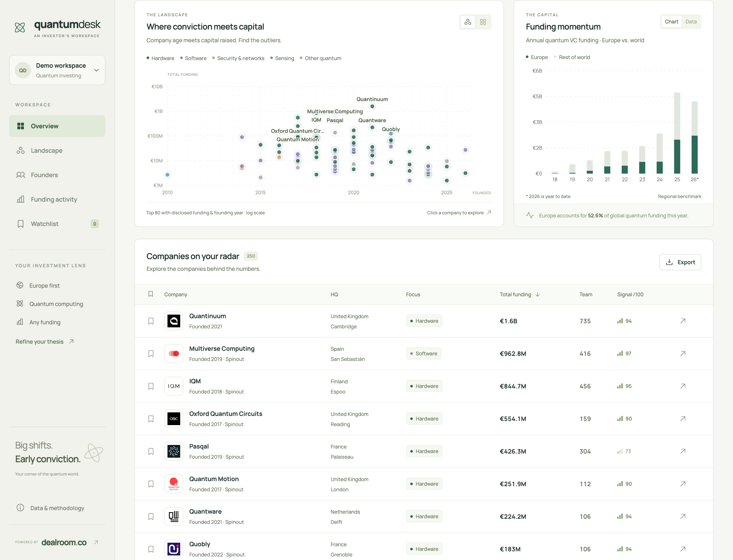Image resolution: width=733 pixels, height=560 pixels.
Task: Toggle Hardware legend in landscape chart
Action: 160,58
